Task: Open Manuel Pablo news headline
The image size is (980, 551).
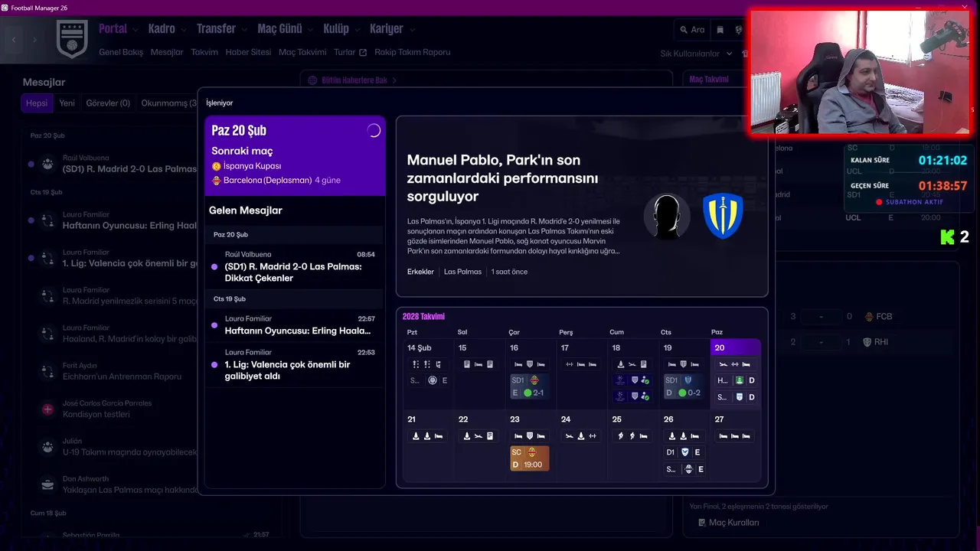Action: point(502,178)
